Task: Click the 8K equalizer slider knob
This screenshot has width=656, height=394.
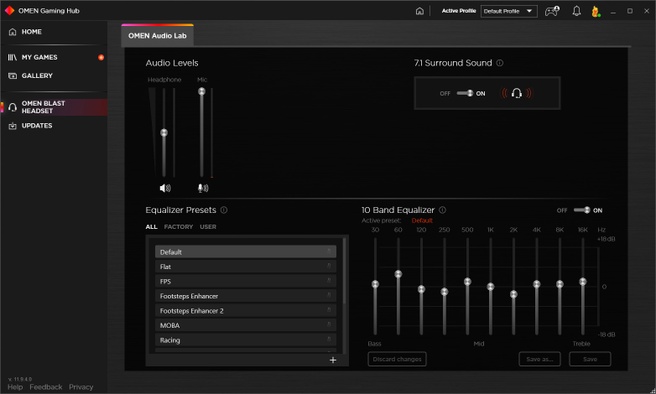Action: (560, 284)
